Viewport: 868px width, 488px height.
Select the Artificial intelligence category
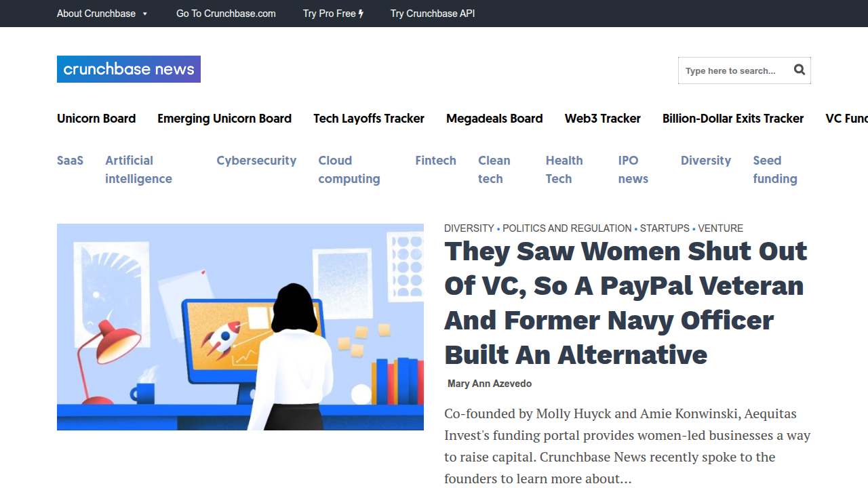[x=138, y=169]
